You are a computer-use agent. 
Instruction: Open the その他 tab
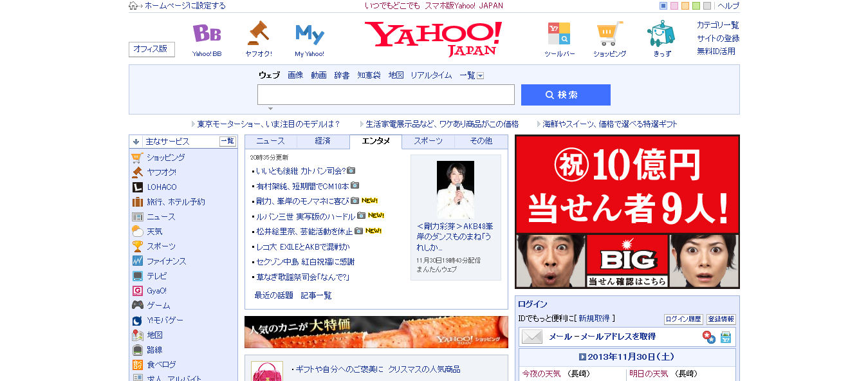pyautogui.click(x=481, y=142)
